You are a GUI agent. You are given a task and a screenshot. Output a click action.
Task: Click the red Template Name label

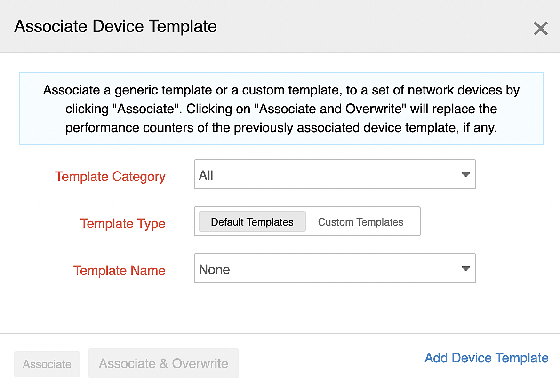click(119, 271)
